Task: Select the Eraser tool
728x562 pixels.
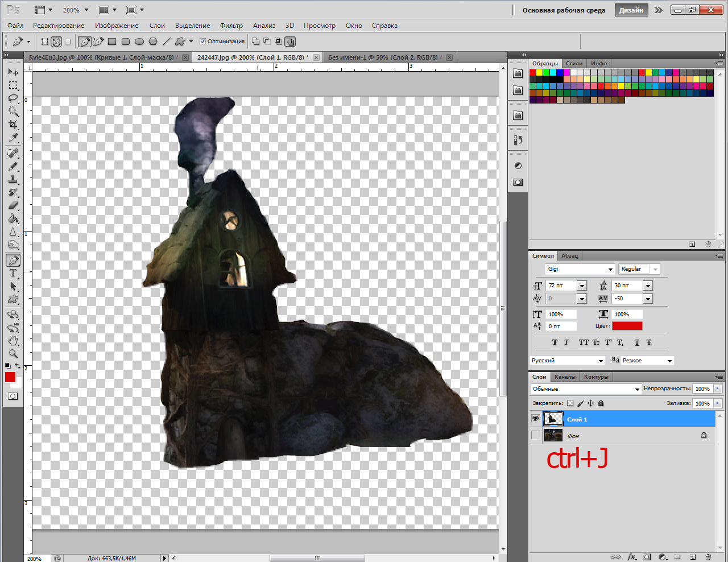Action: [x=13, y=205]
